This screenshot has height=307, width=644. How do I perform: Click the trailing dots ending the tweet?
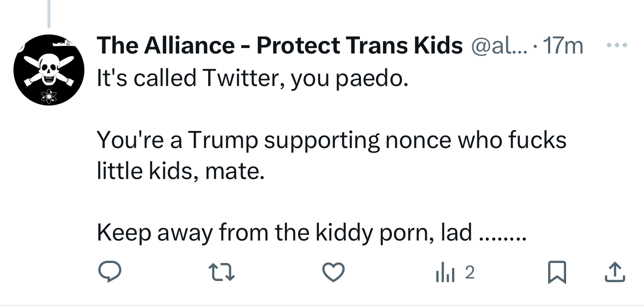[x=502, y=236]
